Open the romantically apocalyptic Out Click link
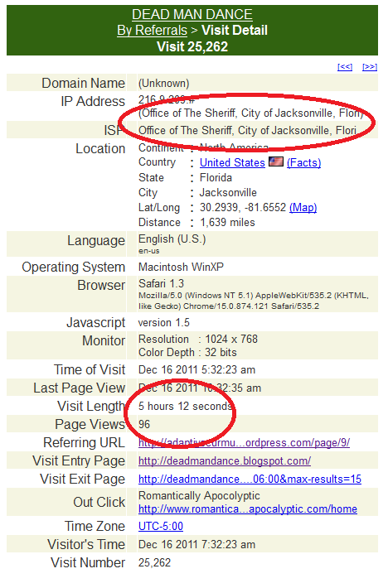 pyautogui.click(x=248, y=509)
